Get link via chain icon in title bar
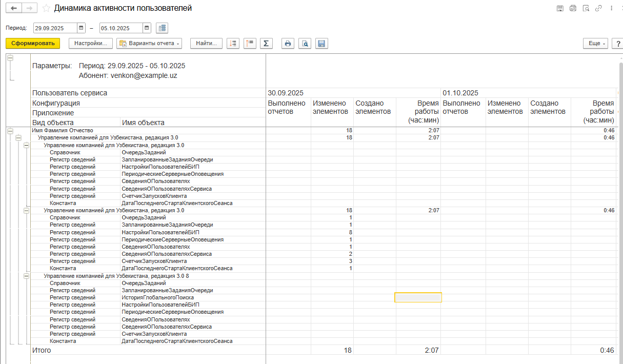 (x=598, y=8)
